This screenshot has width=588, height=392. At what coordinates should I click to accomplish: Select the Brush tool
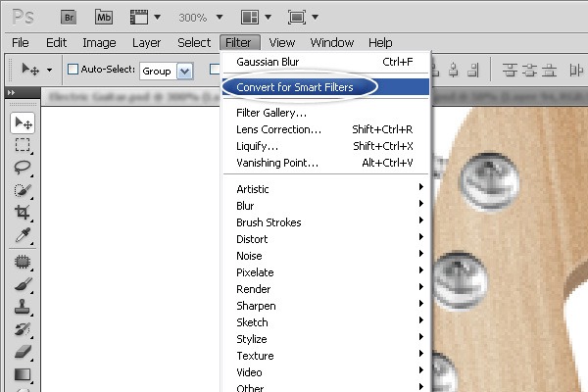(x=23, y=284)
